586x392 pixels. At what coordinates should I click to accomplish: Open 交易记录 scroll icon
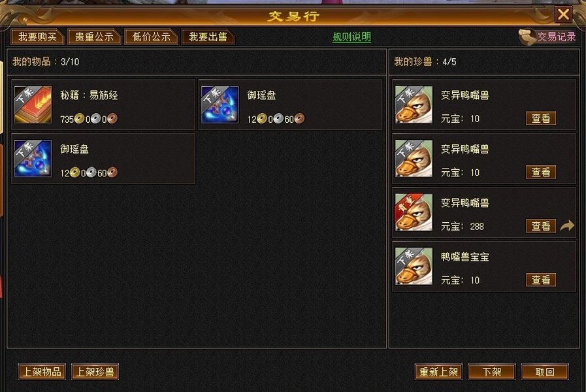click(527, 37)
